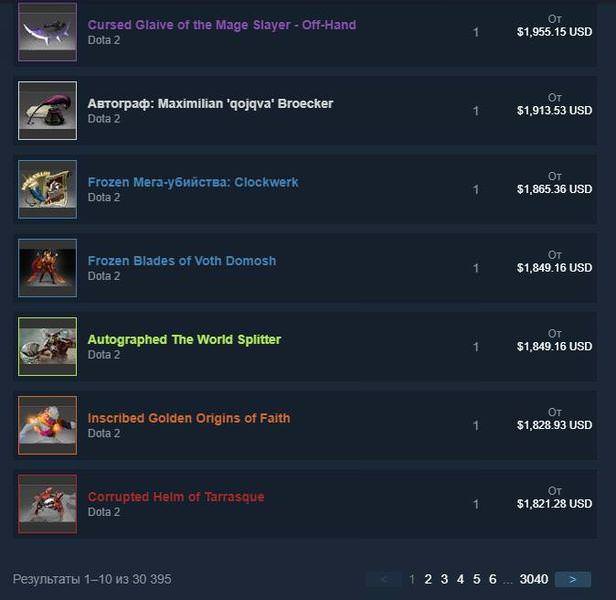This screenshot has width=616, height=600.
Task: Go to results page 2
Action: click(x=428, y=579)
